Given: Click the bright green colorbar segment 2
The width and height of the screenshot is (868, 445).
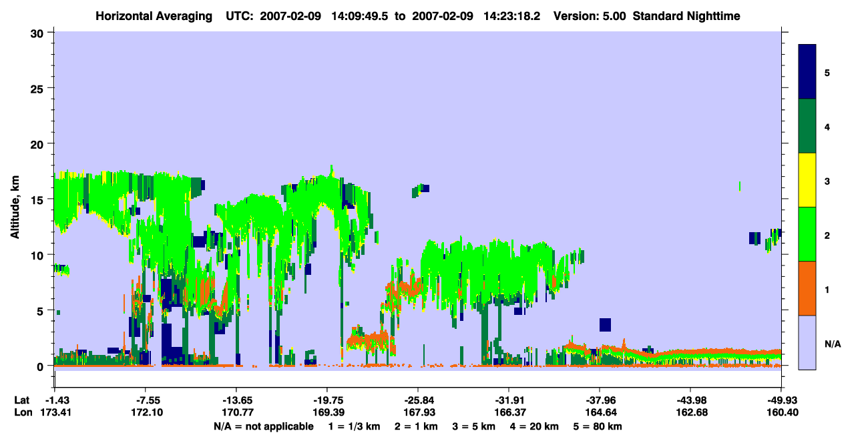Looking at the screenshot, I should point(807,234).
